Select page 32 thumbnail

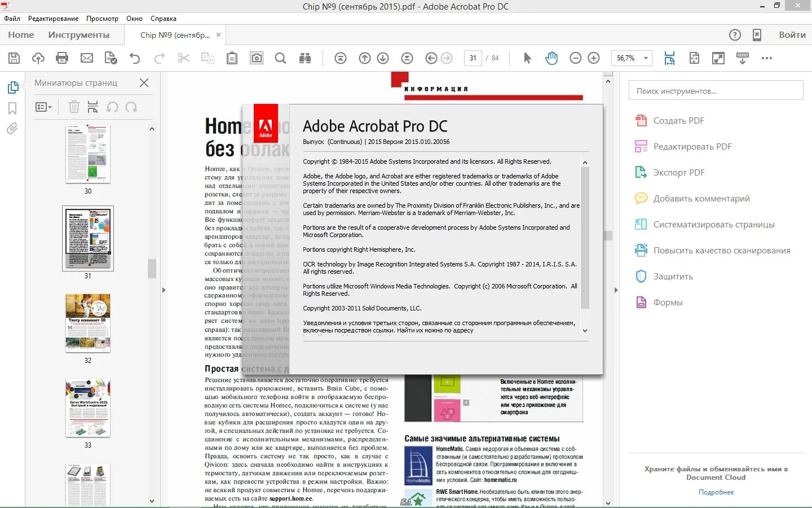88,323
